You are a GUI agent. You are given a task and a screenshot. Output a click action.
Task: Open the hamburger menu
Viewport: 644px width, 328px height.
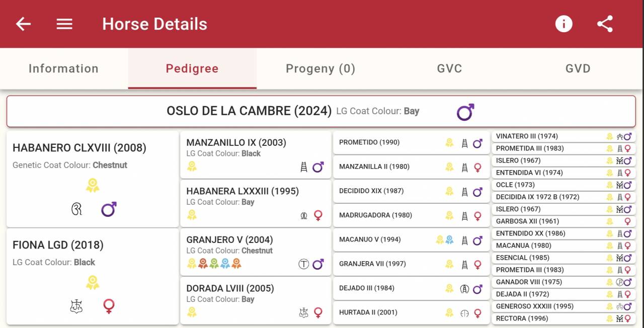point(64,24)
